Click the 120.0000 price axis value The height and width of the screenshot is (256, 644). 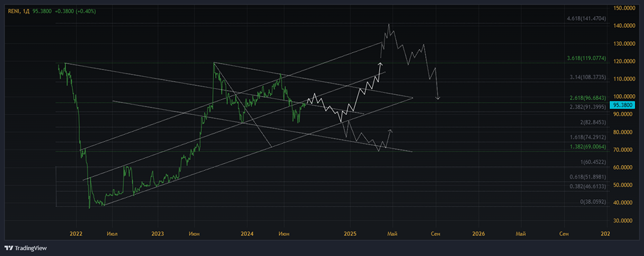click(x=624, y=61)
